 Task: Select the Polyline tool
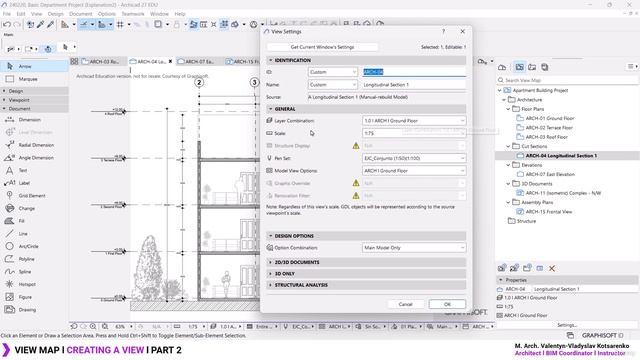[x=34, y=259]
